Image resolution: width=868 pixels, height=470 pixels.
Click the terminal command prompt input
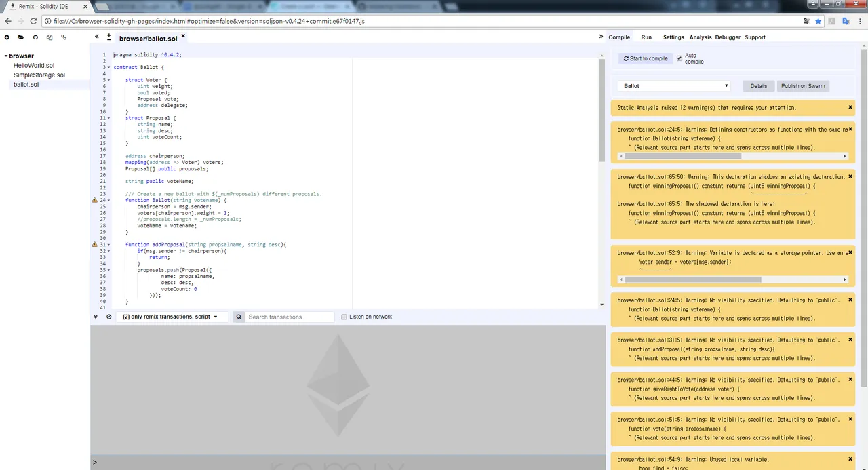(351, 462)
